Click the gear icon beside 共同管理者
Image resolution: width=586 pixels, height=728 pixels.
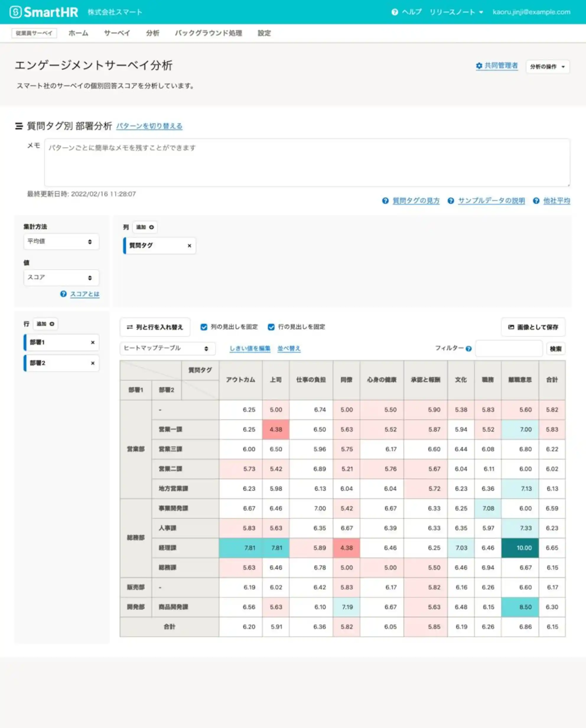[x=479, y=66]
